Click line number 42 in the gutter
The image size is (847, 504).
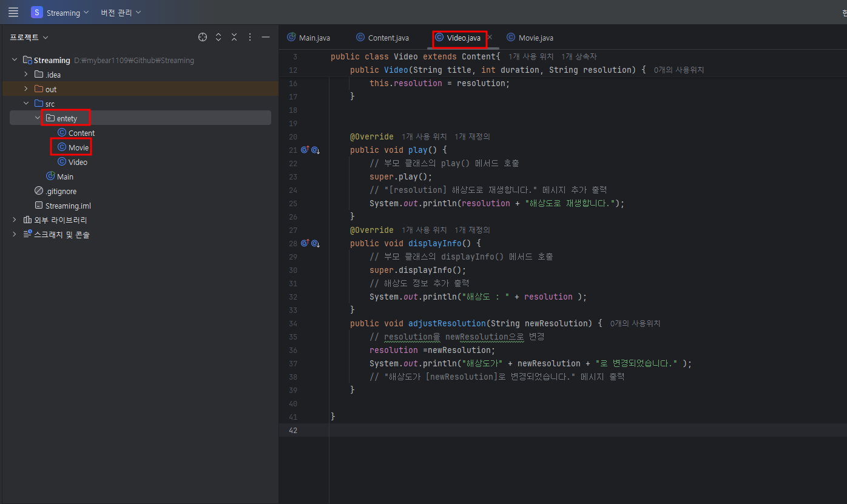coord(293,430)
